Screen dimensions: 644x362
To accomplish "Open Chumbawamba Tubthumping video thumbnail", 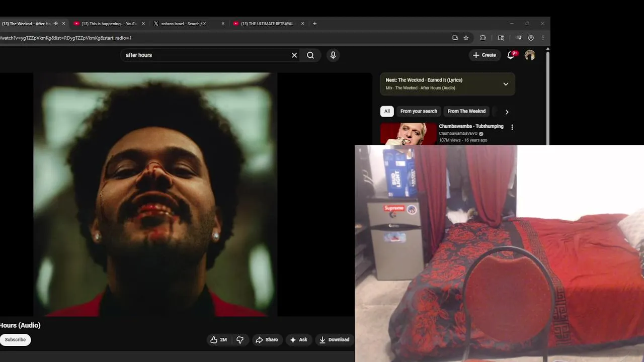I will [408, 134].
